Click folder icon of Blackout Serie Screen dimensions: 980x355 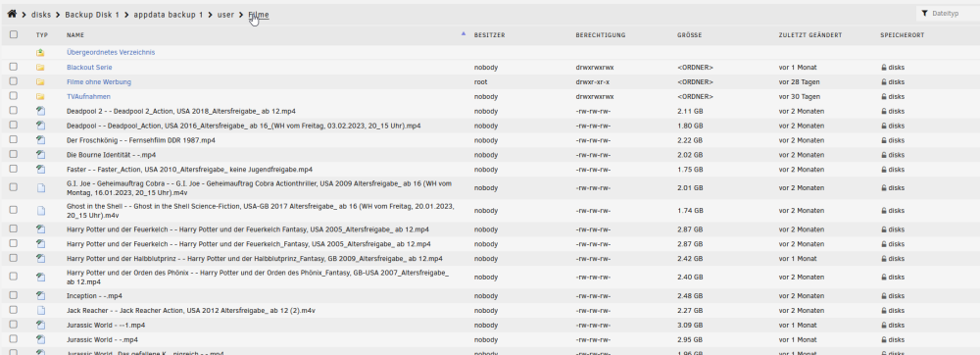point(40,68)
